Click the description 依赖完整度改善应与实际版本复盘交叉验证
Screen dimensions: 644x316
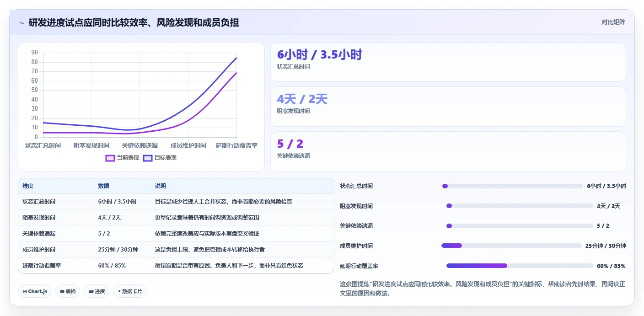click(207, 234)
